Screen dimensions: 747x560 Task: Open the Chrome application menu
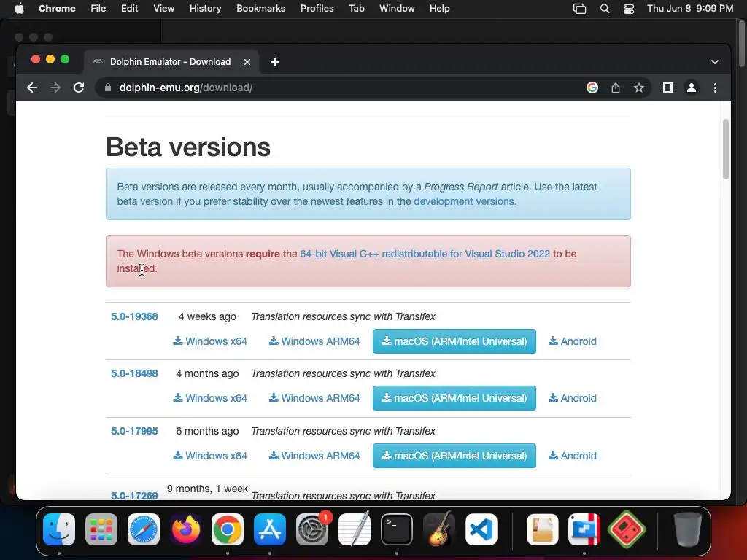coord(57,9)
